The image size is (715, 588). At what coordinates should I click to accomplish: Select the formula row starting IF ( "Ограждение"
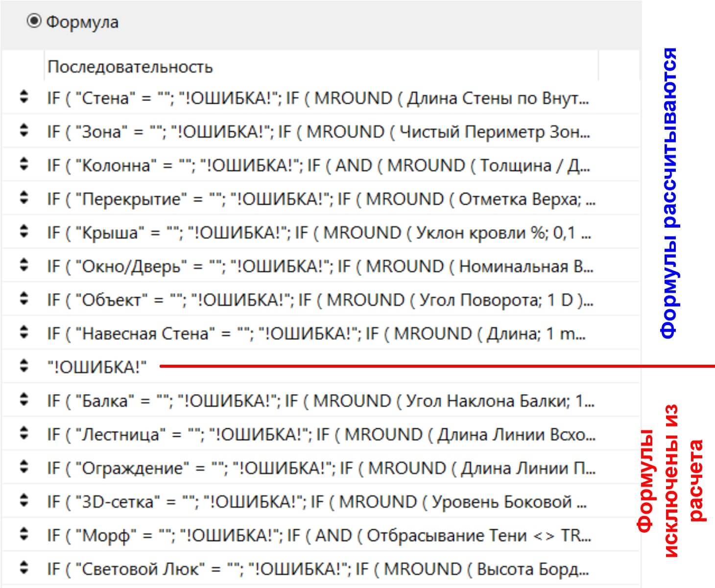321,468
